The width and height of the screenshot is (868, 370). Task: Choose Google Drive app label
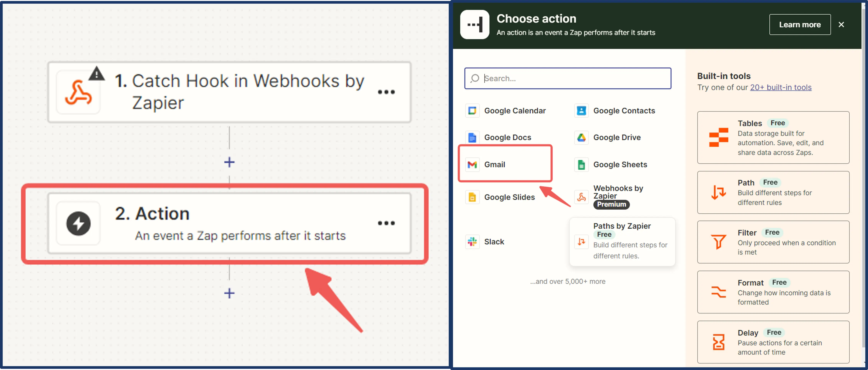click(617, 137)
